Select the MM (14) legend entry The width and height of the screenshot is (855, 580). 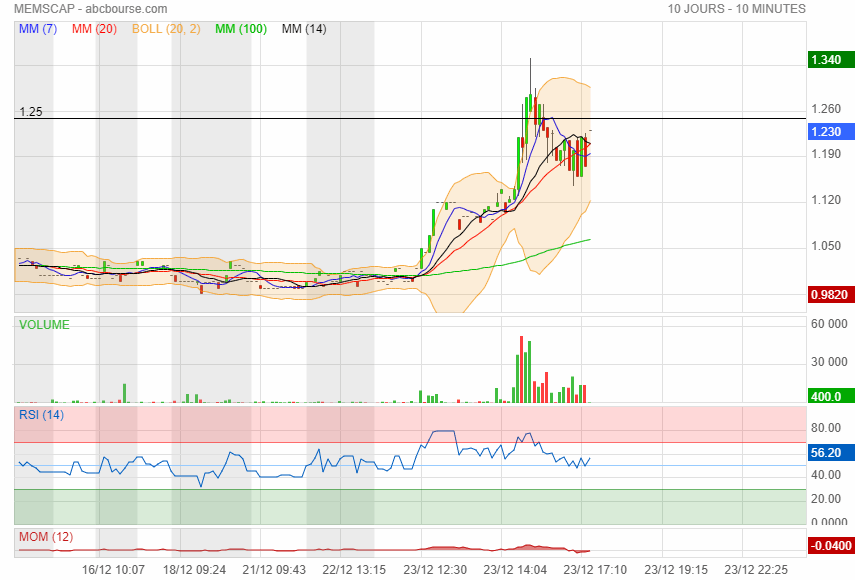(304, 29)
